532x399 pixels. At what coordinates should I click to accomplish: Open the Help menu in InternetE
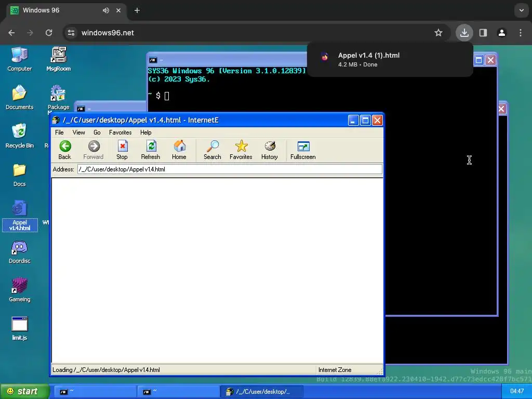coord(146,132)
